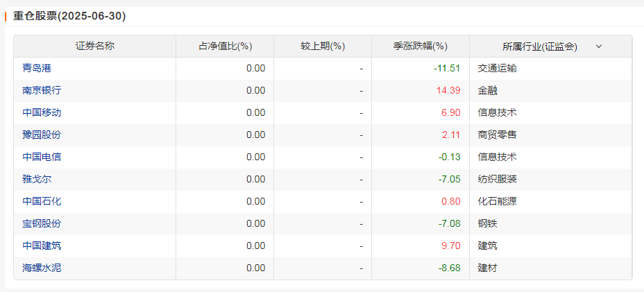644x292 pixels.
Task: Open the 中国移动 stock link
Action: 42,112
